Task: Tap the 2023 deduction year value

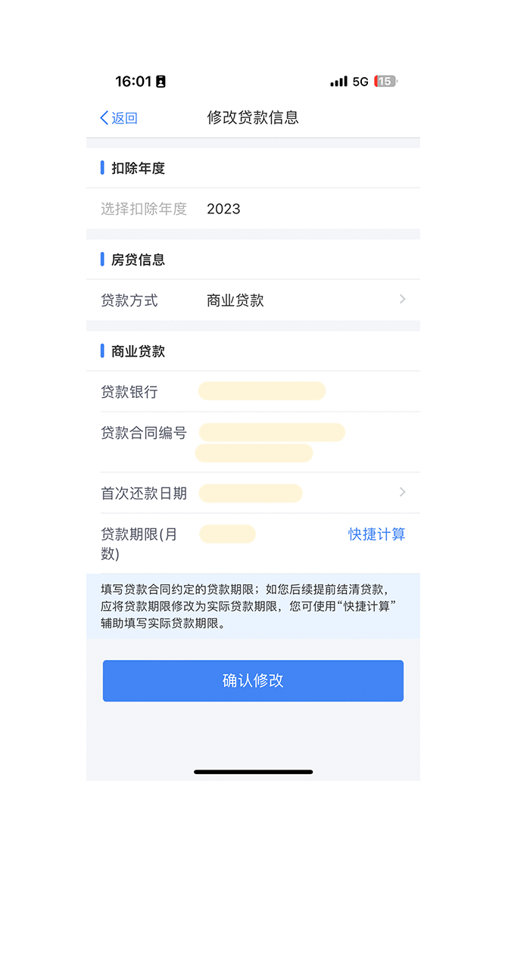Action: tap(223, 209)
